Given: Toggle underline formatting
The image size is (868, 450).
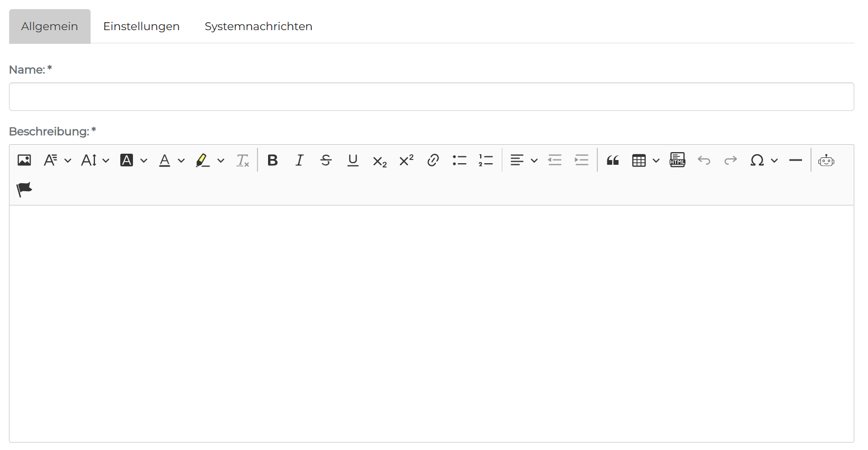Looking at the screenshot, I should [353, 160].
